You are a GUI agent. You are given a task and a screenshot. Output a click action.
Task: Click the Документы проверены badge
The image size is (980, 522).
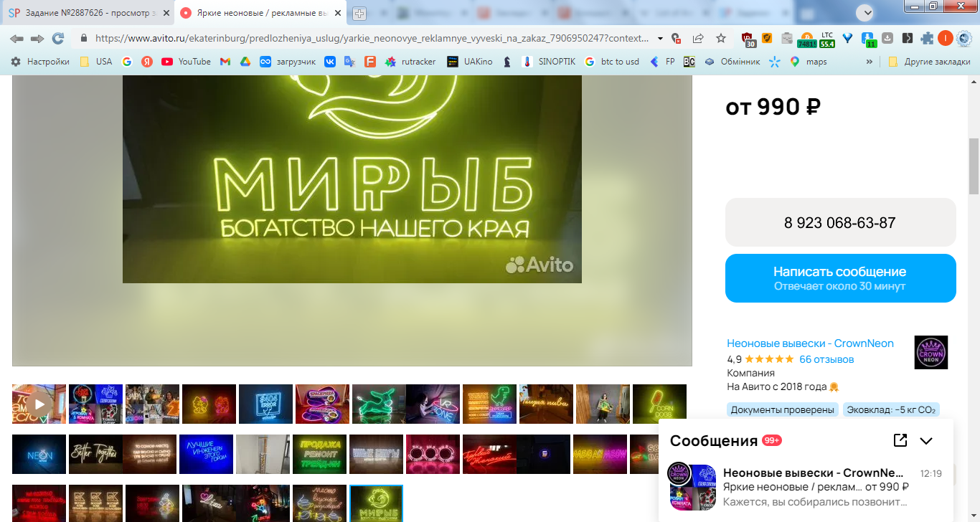[782, 410]
